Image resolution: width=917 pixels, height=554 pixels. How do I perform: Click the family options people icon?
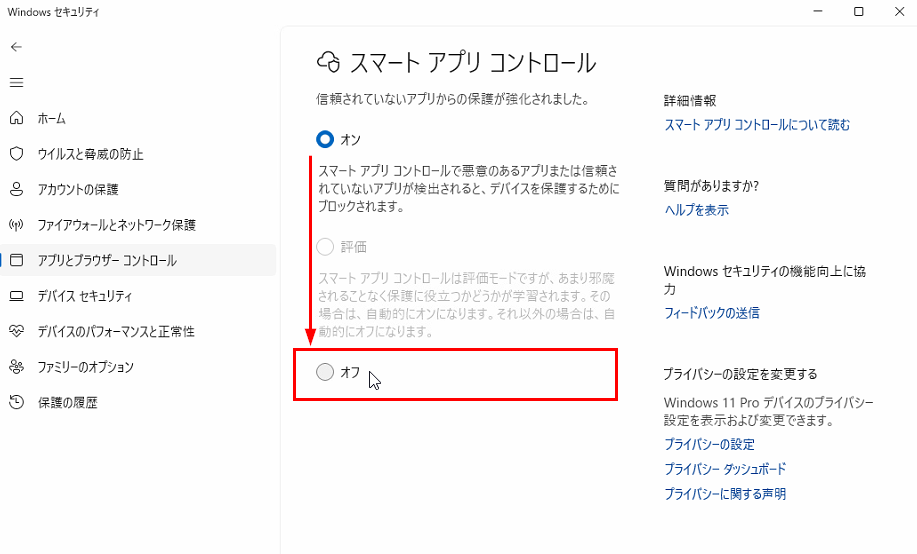(16, 367)
